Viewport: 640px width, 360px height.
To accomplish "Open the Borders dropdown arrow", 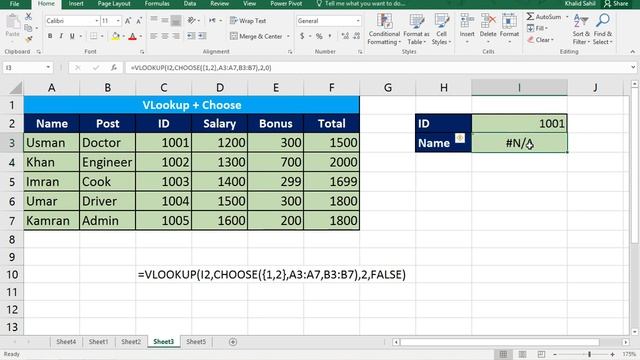I will [102, 36].
